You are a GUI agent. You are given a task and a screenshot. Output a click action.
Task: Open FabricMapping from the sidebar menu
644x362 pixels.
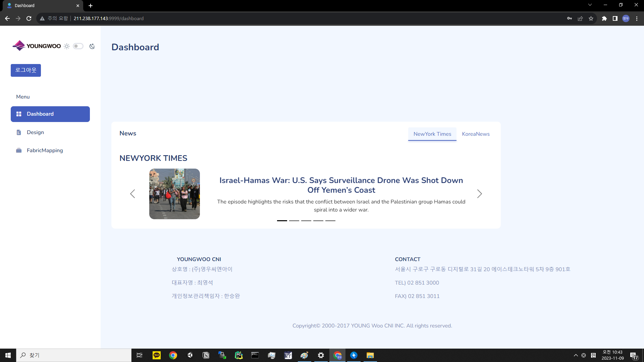[x=45, y=150]
